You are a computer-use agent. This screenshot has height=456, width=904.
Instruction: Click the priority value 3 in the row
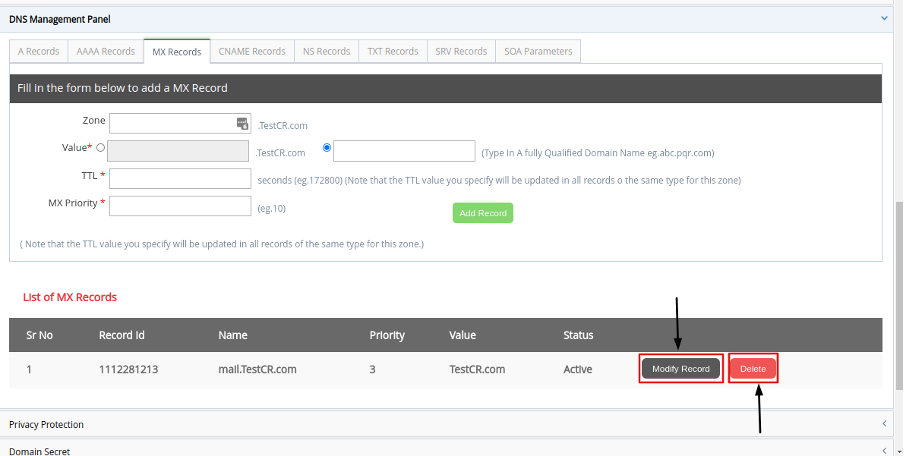[372, 370]
